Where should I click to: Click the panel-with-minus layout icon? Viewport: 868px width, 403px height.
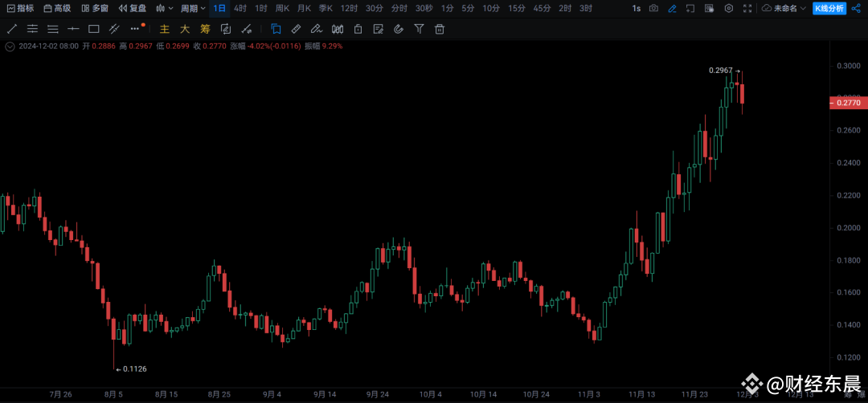(710, 8)
